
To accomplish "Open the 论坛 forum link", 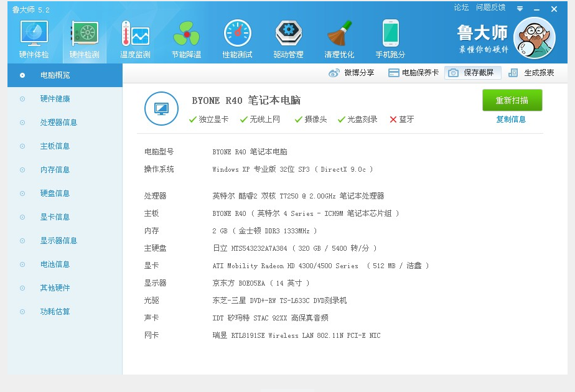I will click(461, 7).
